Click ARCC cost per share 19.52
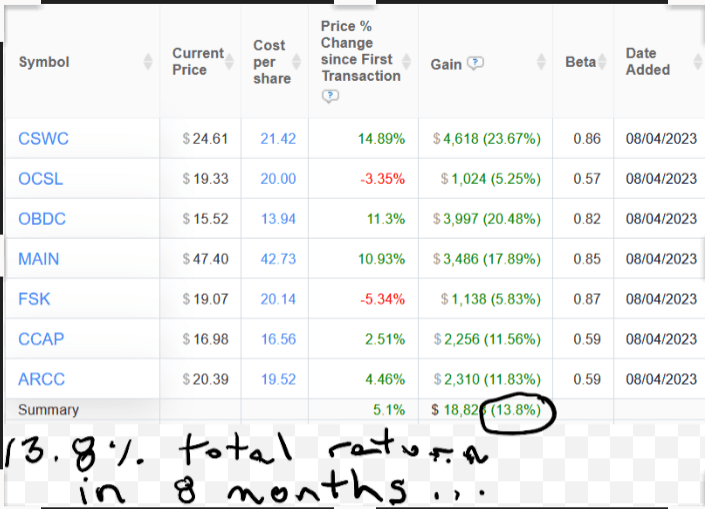 pyautogui.click(x=278, y=379)
